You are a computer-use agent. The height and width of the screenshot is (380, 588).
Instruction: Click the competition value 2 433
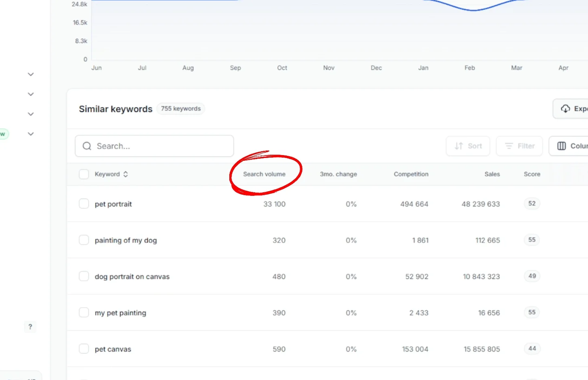[x=419, y=313]
